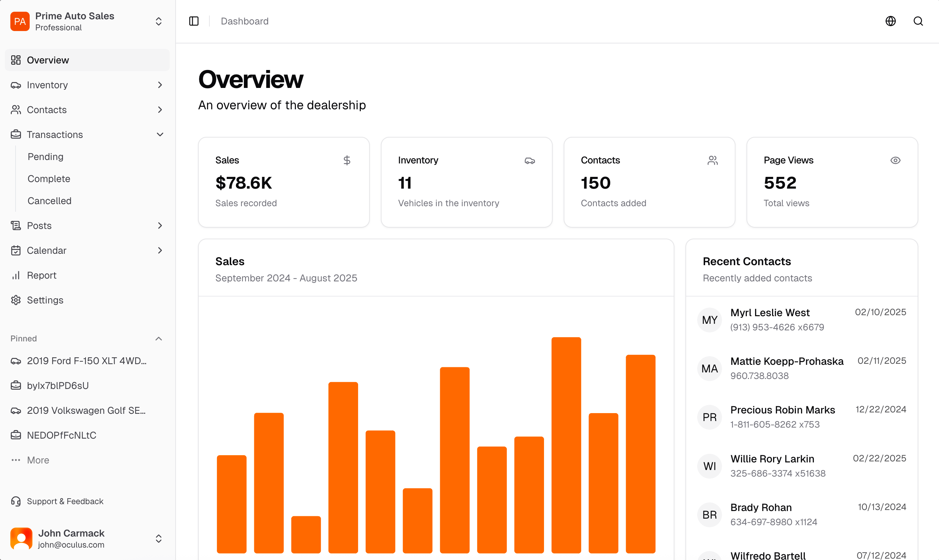Click the MY avatar for Myrl Leslie West
This screenshot has width=939, height=560.
click(710, 320)
